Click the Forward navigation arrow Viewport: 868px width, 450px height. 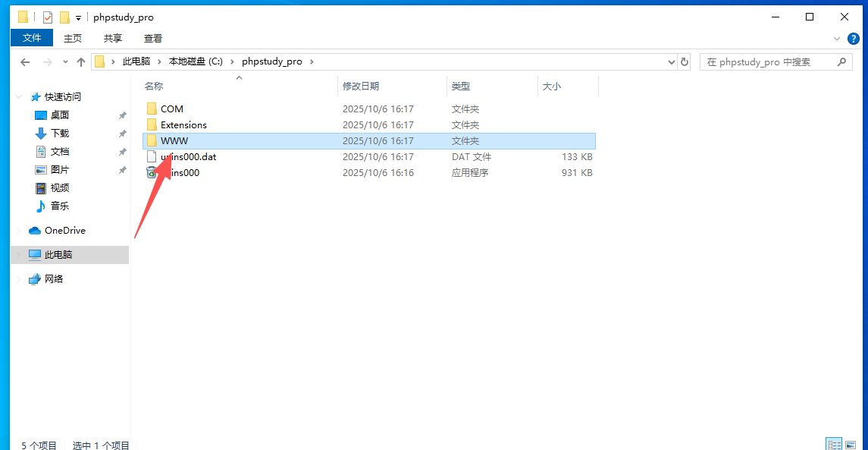(47, 62)
